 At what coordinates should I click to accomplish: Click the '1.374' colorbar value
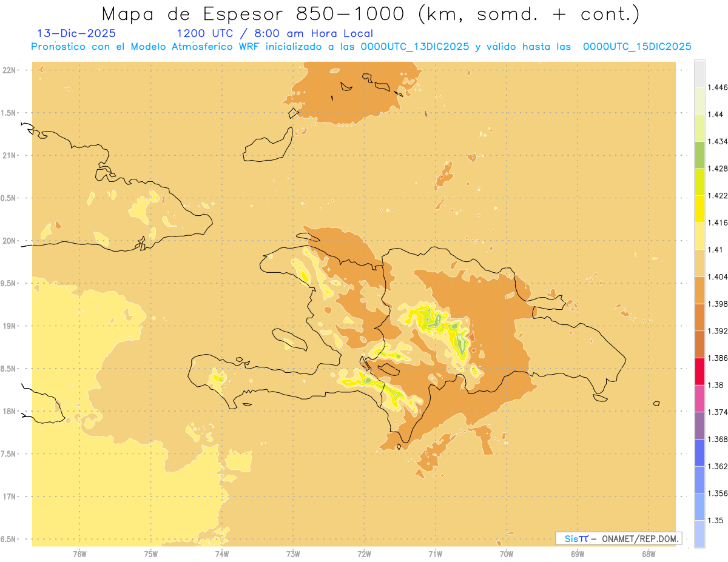(x=718, y=412)
